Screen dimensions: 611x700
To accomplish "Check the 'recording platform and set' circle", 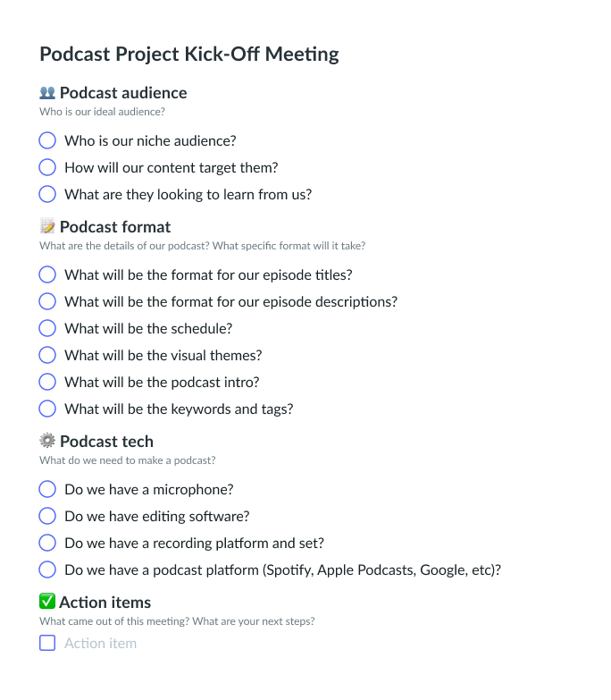I will coord(47,544).
